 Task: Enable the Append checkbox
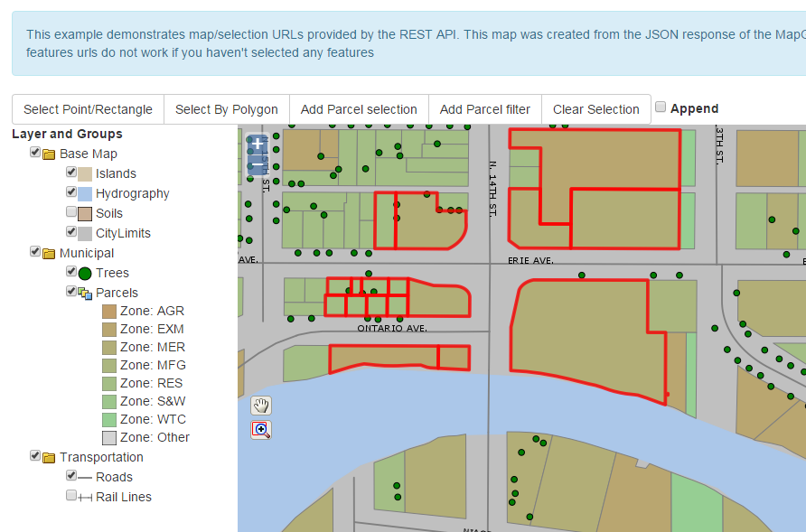click(x=661, y=107)
